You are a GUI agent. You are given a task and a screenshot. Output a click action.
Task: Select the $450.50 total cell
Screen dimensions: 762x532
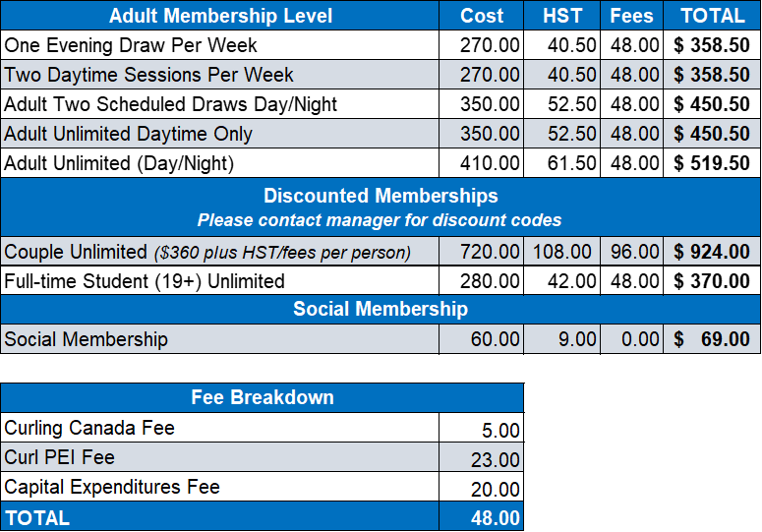point(712,134)
